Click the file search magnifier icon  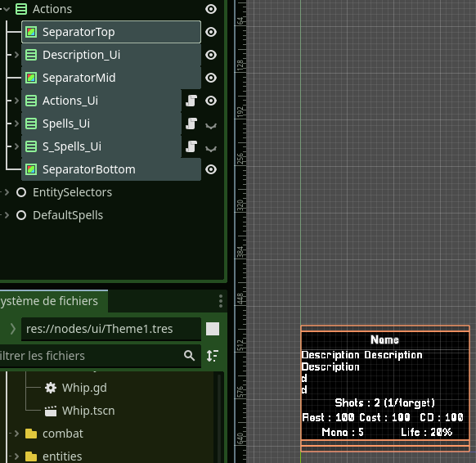click(189, 356)
